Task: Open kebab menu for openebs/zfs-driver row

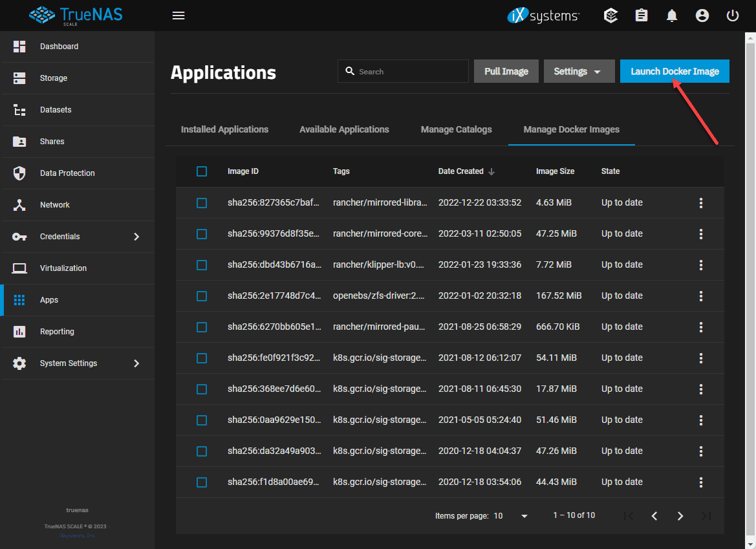Action: [701, 296]
